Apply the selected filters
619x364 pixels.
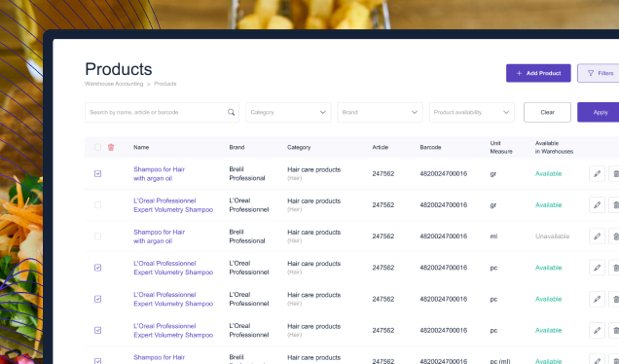599,113
